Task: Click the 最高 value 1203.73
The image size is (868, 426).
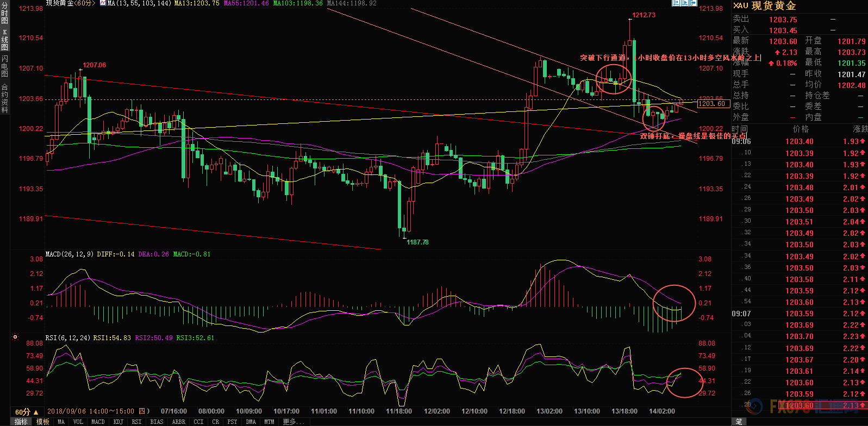Action: click(x=851, y=52)
